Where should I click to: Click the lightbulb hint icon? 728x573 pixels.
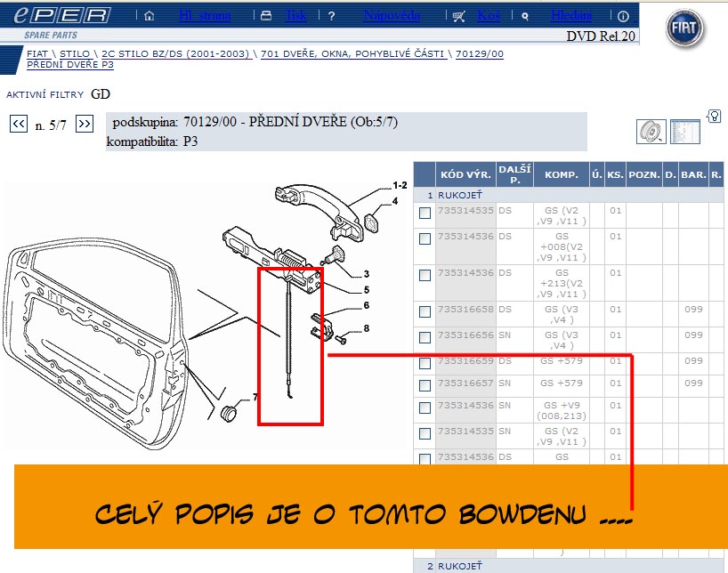[x=713, y=117]
